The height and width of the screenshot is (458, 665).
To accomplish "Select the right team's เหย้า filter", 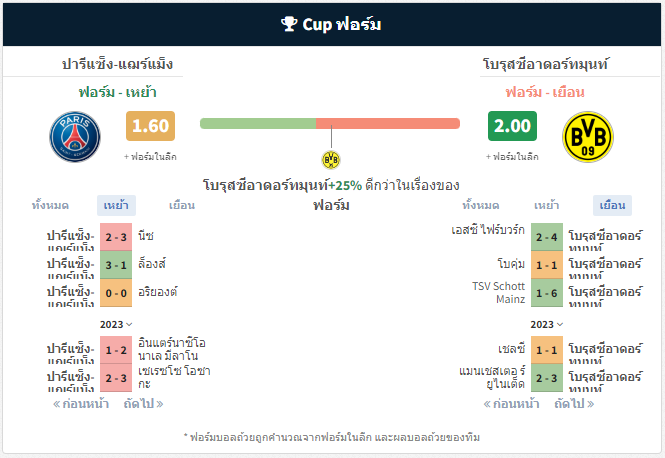I will click(x=547, y=206).
